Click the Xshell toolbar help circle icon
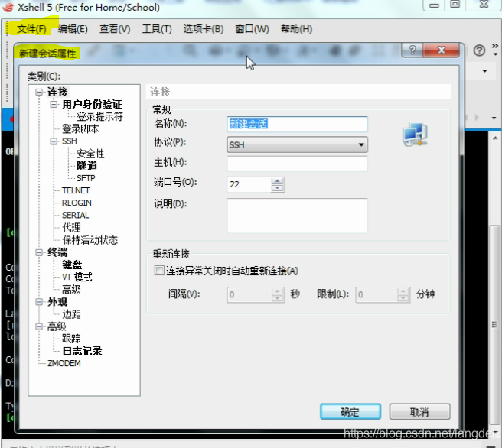The height and width of the screenshot is (448, 502). tap(479, 50)
